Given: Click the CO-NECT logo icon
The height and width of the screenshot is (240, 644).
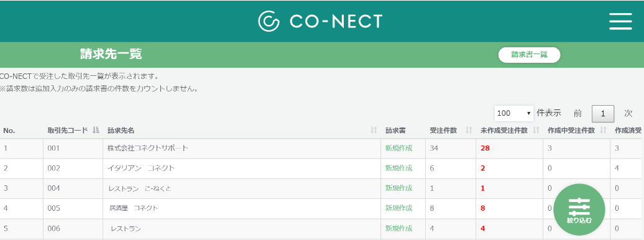Looking at the screenshot, I should pyautogui.click(x=269, y=21).
